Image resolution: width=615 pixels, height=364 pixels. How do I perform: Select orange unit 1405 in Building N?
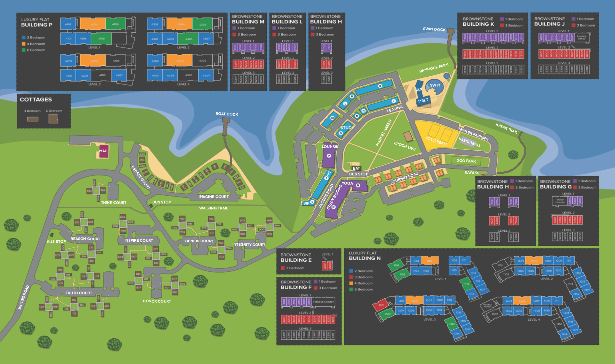click(x=522, y=301)
